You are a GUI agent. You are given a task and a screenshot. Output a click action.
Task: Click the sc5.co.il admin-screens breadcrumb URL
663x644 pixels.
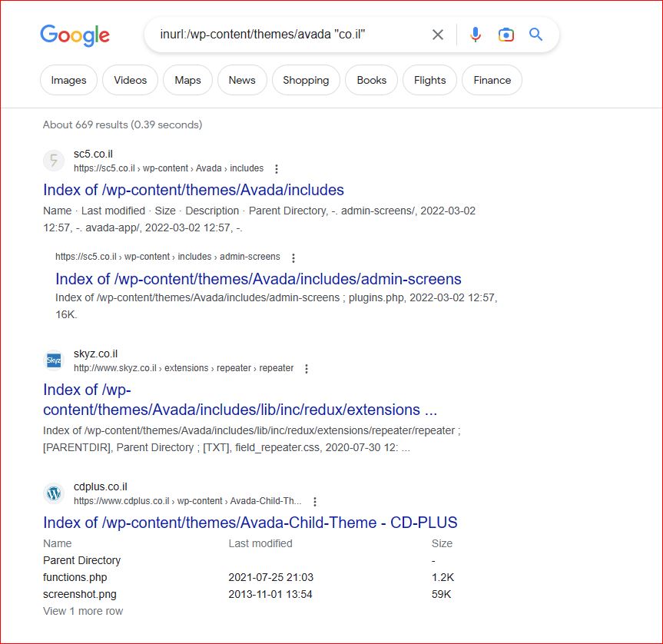168,257
